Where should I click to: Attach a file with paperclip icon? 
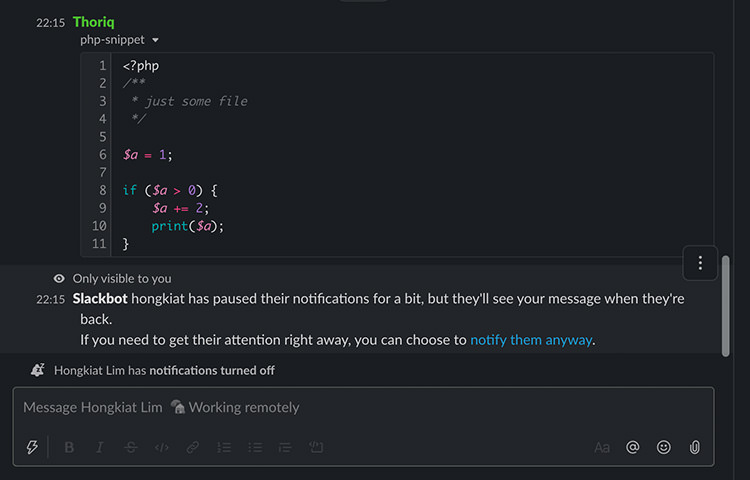[695, 447]
